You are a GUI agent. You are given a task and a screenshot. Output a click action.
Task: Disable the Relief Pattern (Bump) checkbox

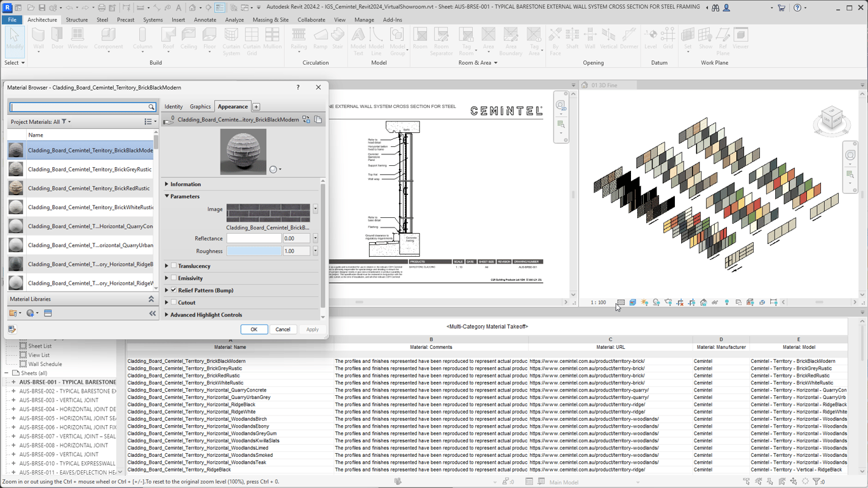click(173, 290)
